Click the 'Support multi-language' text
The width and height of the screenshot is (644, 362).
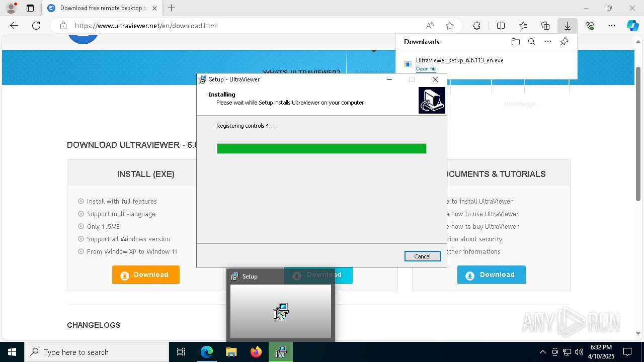click(x=121, y=214)
